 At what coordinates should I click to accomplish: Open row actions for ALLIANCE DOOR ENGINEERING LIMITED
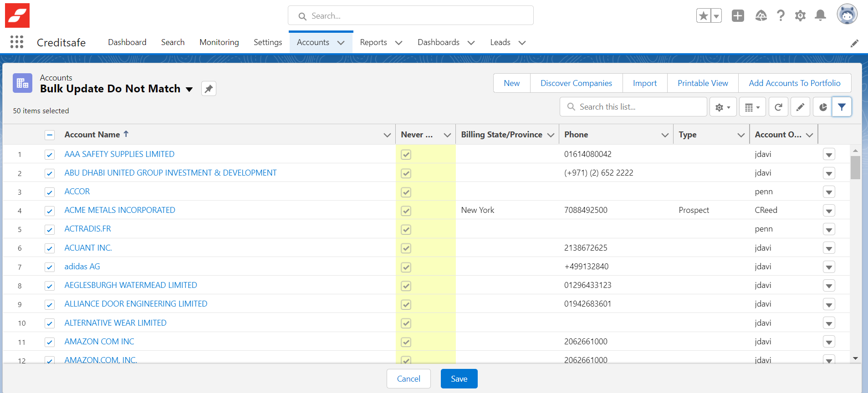(x=829, y=304)
